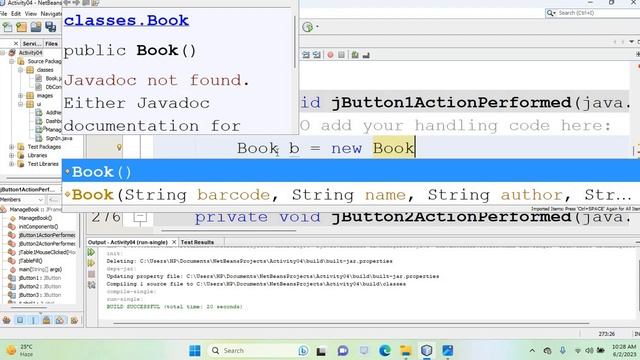Open File Explorer from the taskbar
The height and width of the screenshot is (360, 640).
(x=406, y=351)
